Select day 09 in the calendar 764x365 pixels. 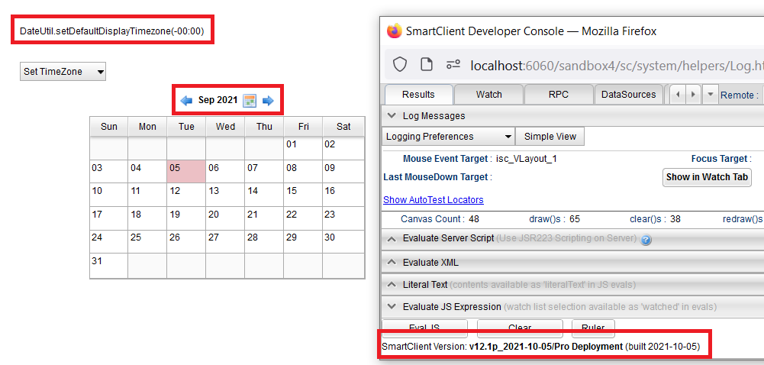coord(343,171)
